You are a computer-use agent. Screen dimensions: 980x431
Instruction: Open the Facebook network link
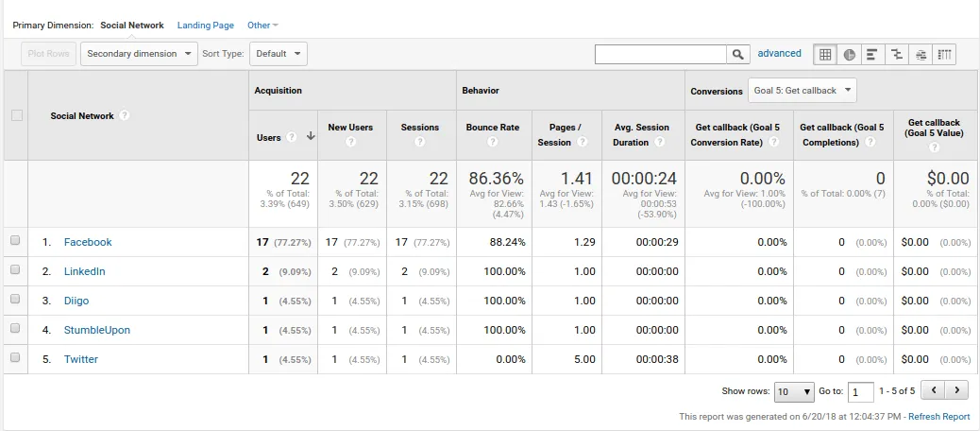coord(88,242)
